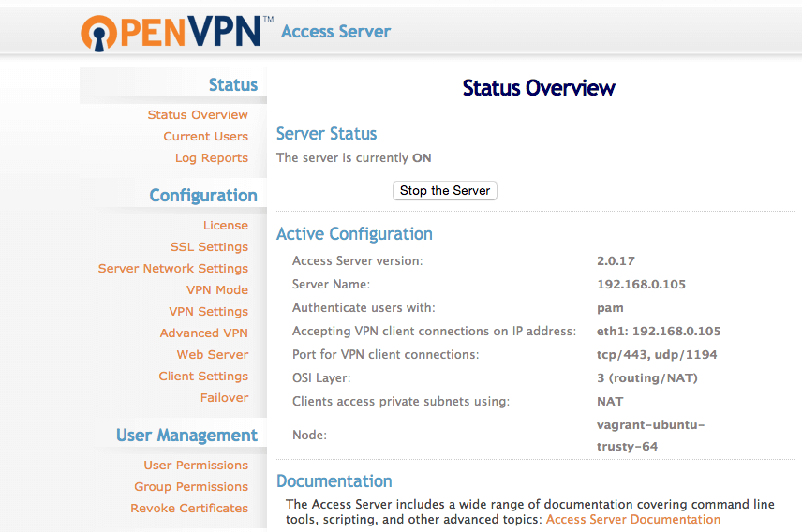The image size is (802, 532).
Task: Go to Client Settings
Action: point(203,376)
